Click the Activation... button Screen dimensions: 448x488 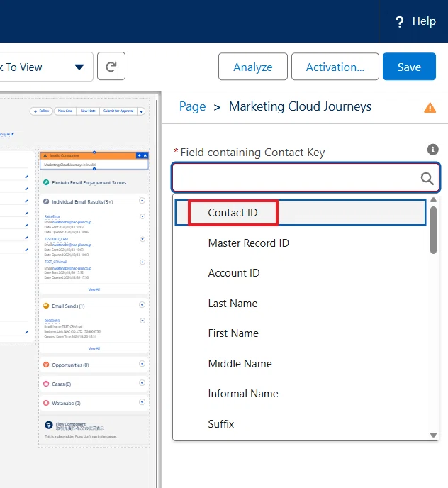[x=335, y=67]
